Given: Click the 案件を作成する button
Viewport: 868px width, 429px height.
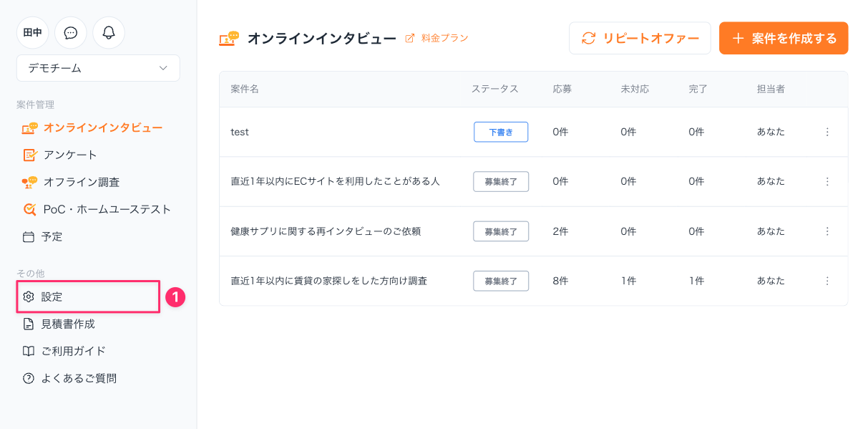Looking at the screenshot, I should tap(784, 38).
